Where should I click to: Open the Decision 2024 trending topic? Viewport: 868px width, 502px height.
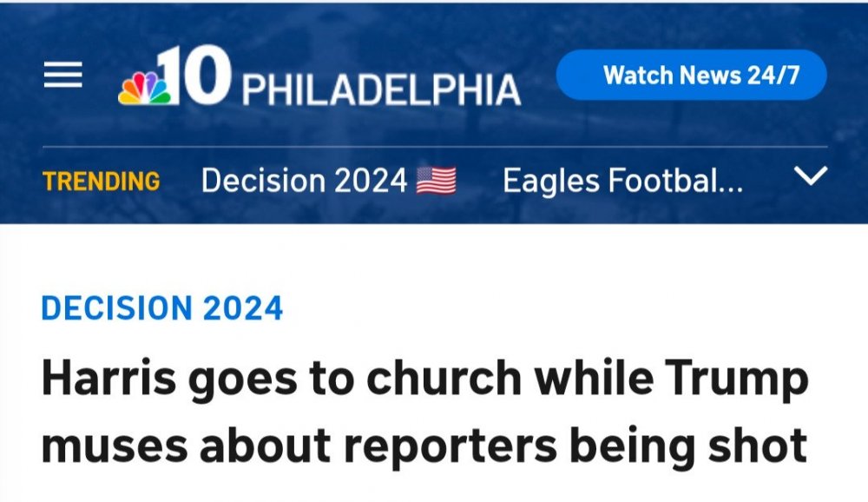pyautogui.click(x=304, y=181)
